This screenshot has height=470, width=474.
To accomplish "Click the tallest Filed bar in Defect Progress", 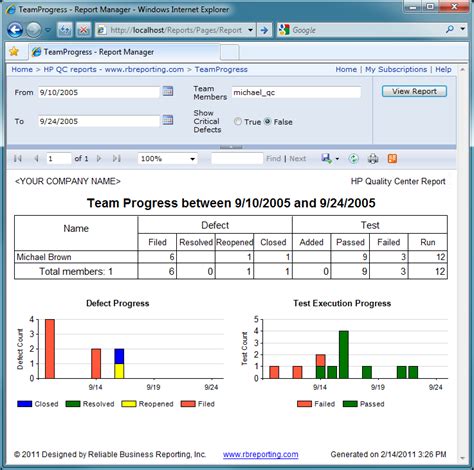I will tap(50, 349).
